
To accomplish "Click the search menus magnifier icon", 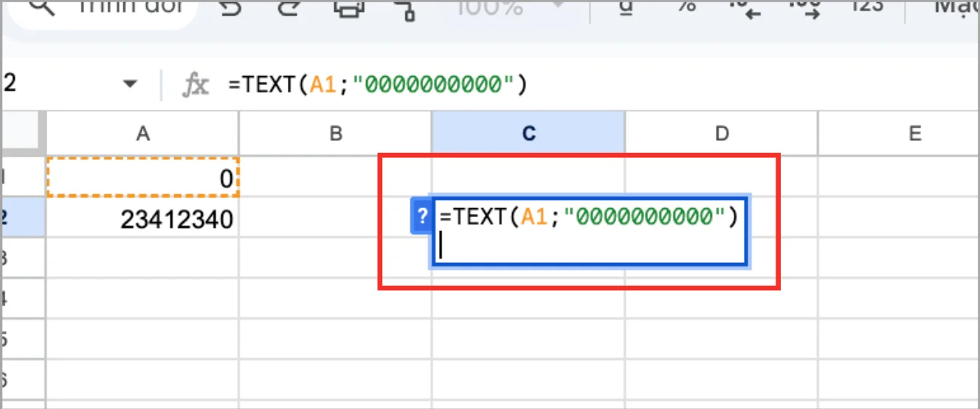I will pyautogui.click(x=44, y=8).
